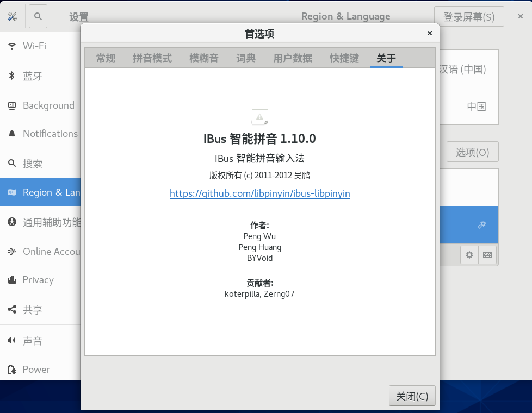Viewport: 532px width, 413px height.
Task: Select the 快捷键 tab
Action: (x=344, y=58)
